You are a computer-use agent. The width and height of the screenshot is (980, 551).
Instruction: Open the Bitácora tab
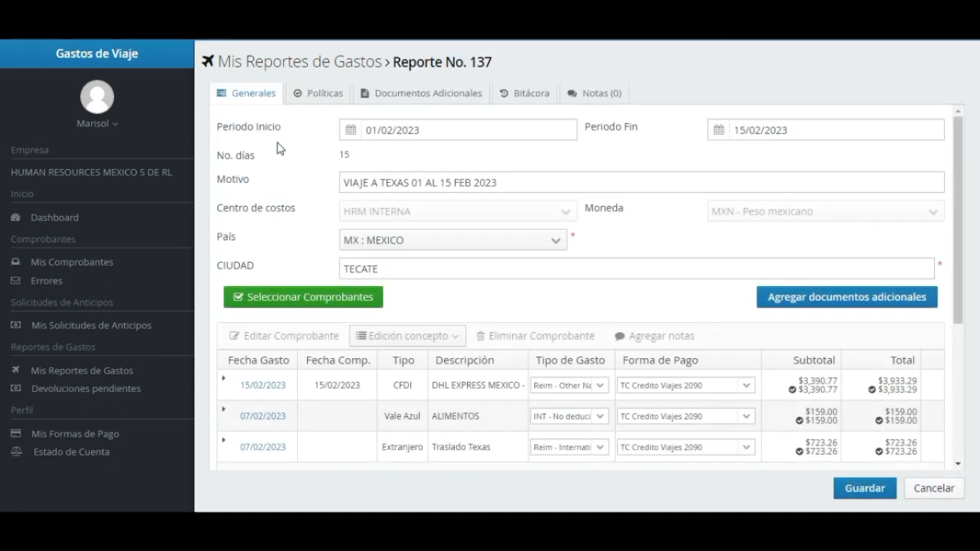coord(524,93)
